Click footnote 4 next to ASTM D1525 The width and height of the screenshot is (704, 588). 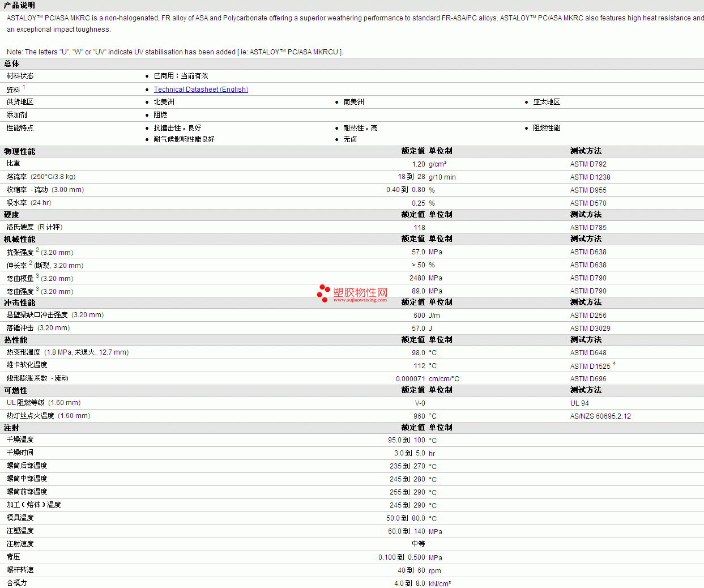(614, 364)
